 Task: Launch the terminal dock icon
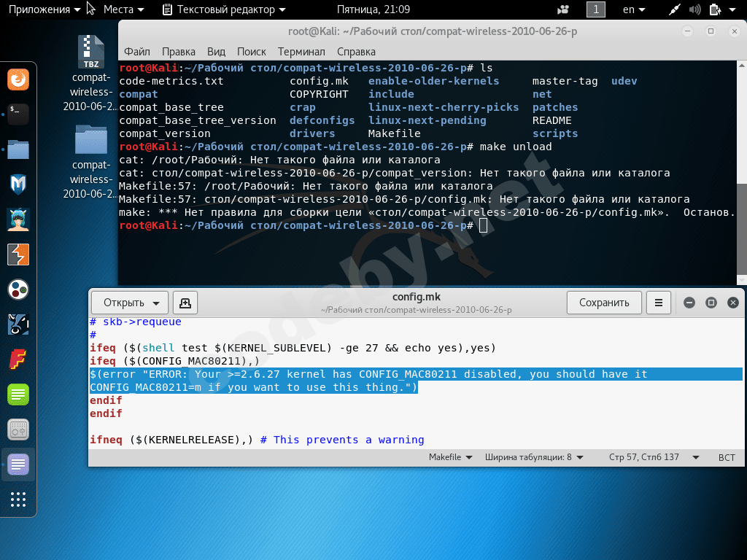18,114
